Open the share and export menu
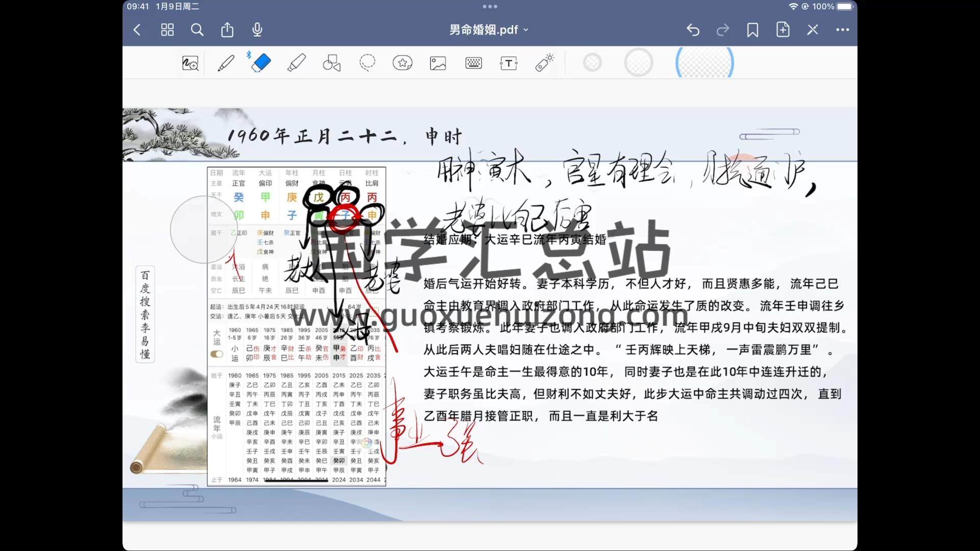This screenshot has height=551, width=980. pos(227,30)
